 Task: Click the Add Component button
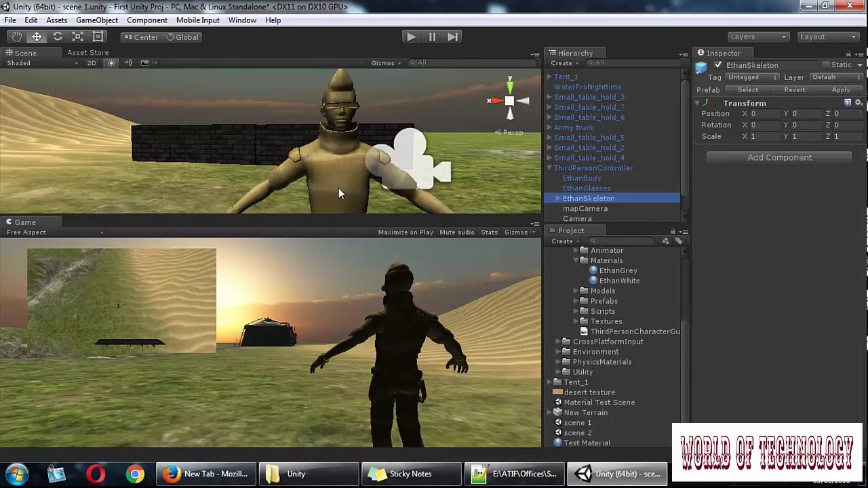coord(779,157)
